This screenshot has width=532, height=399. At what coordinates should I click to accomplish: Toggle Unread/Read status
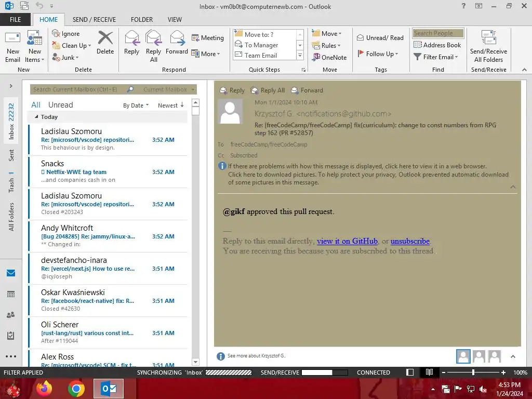point(380,37)
